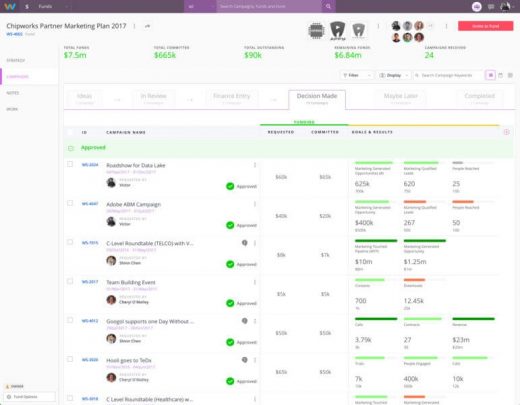This screenshot has height=405, width=520.
Task: Check the Adobe ABM Campaign row checkbox
Action: click(70, 203)
